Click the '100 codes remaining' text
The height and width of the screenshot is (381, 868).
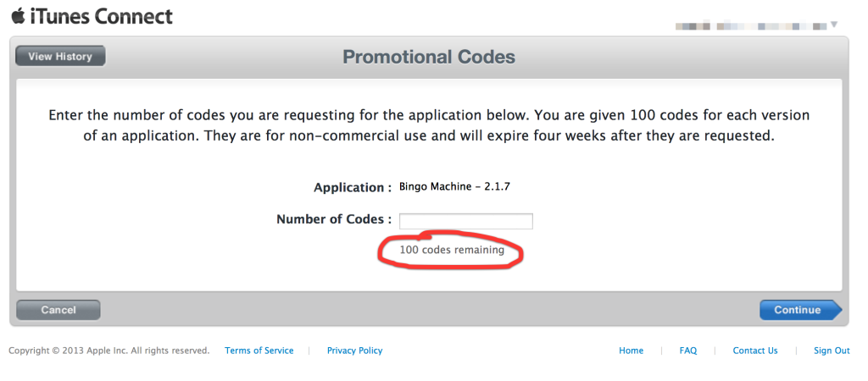tap(452, 250)
